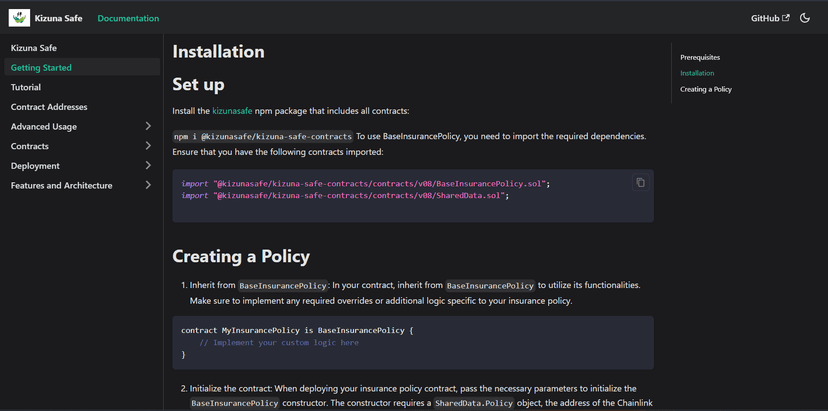Open the GitHub external link
The width and height of the screenshot is (828, 411).
click(x=770, y=18)
